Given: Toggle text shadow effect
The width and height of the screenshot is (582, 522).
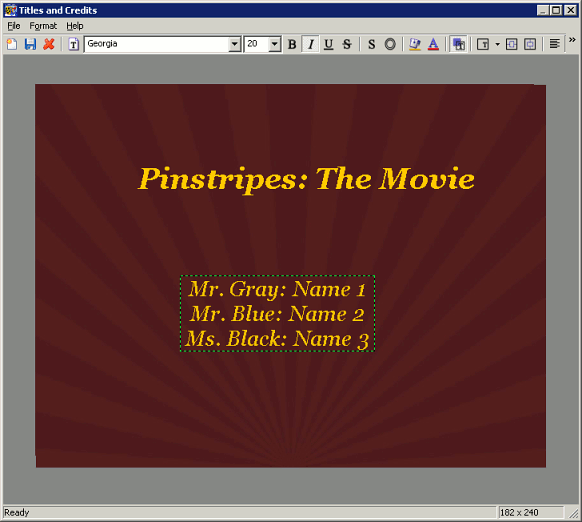Looking at the screenshot, I should coord(372,44).
